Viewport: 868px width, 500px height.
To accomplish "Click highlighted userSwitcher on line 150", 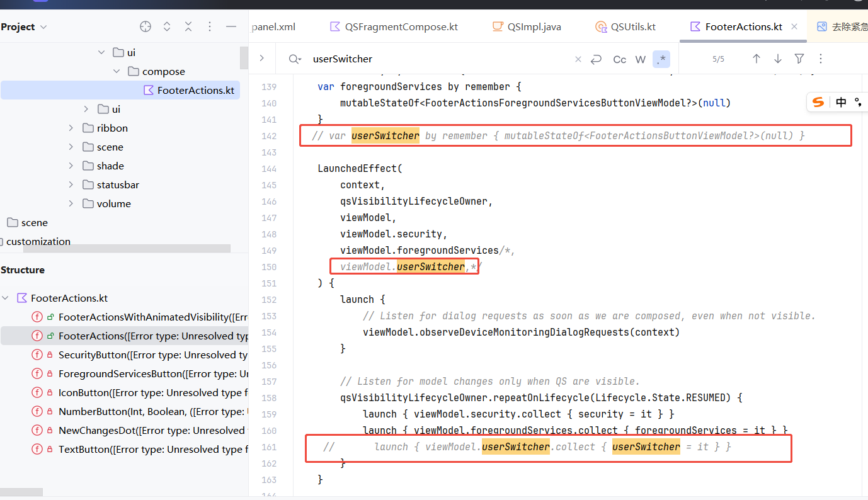I will [430, 267].
